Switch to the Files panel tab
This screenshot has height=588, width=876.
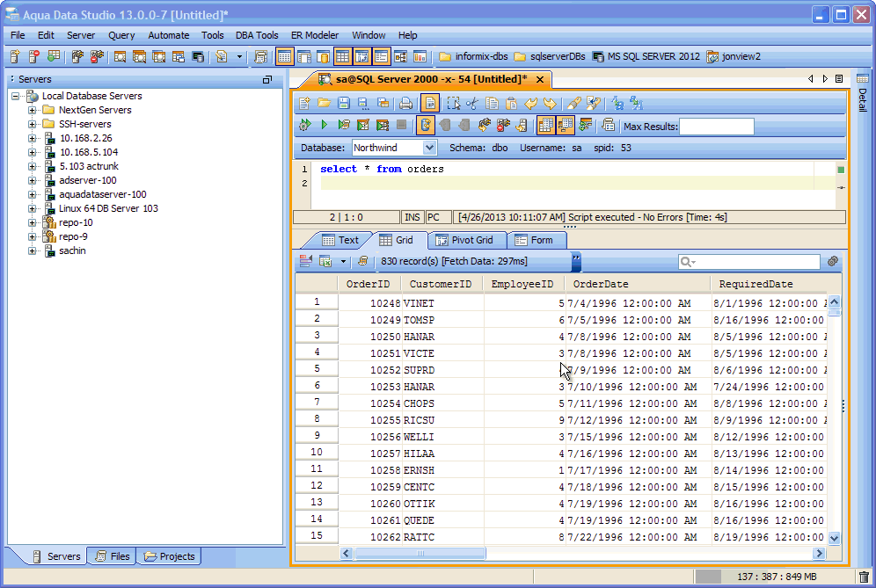pos(113,556)
